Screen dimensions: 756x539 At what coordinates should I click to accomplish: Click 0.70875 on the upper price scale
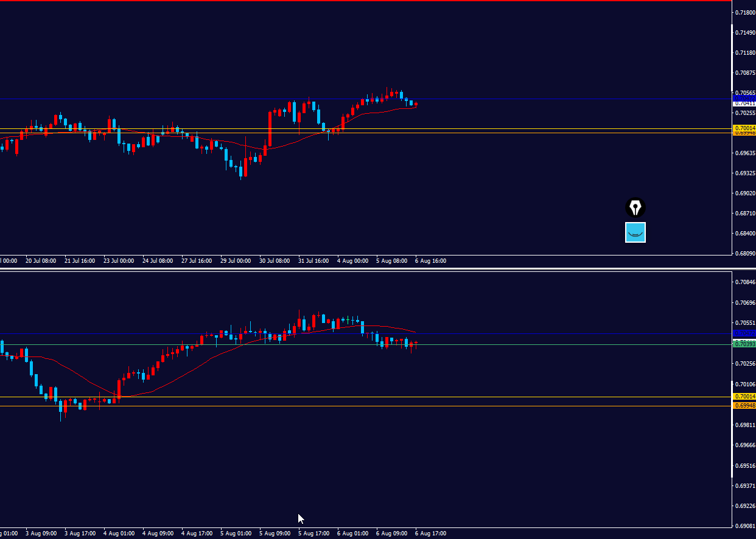pos(745,72)
